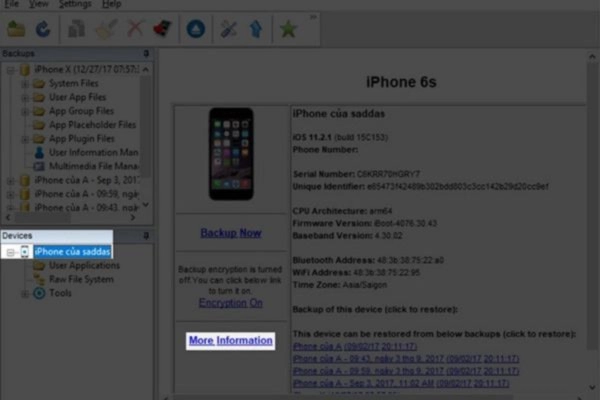
Task: Pin the Backups panel
Action: coord(146,54)
